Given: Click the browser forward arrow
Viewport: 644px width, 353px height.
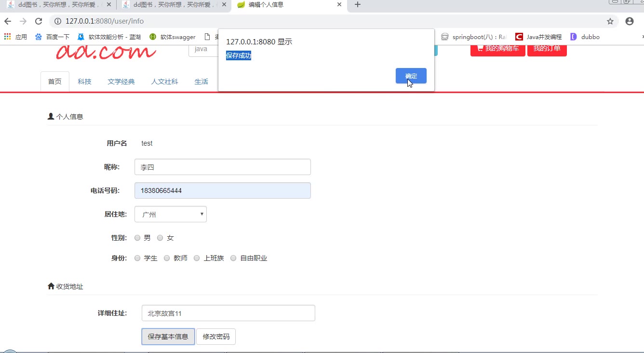Looking at the screenshot, I should (23, 21).
